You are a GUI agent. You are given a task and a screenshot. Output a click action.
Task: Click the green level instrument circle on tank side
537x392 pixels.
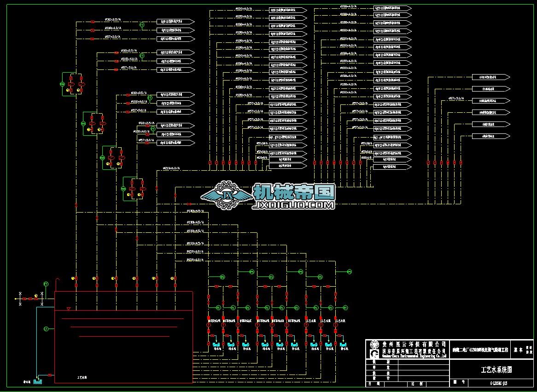pos(46,329)
